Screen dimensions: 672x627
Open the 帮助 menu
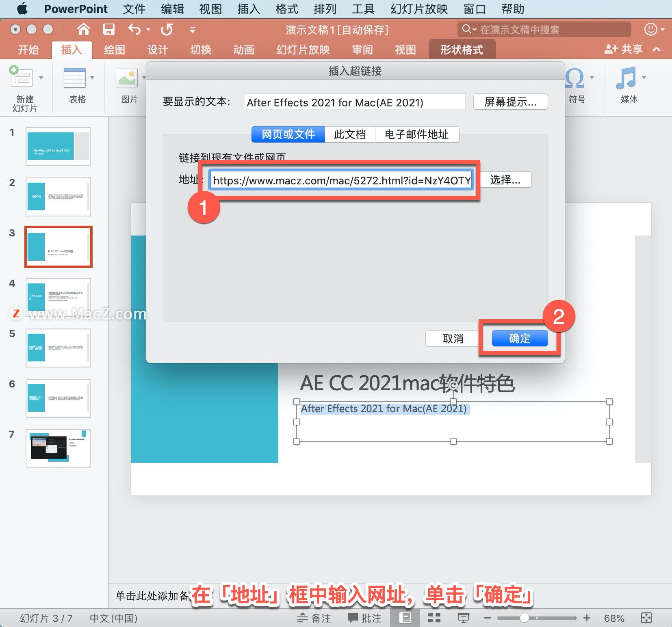(513, 9)
